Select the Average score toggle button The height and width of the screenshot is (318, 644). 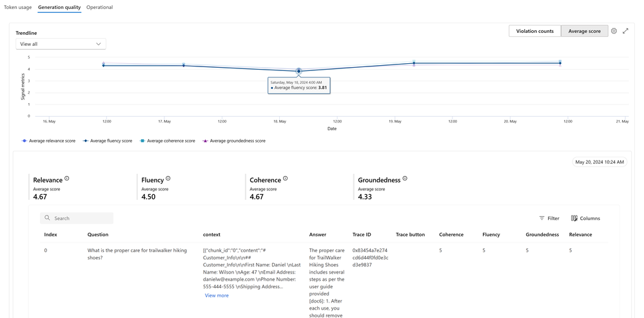(x=584, y=31)
